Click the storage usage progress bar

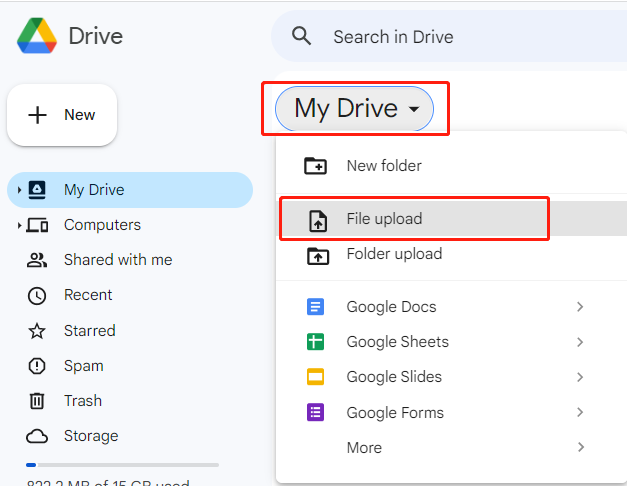(122, 465)
